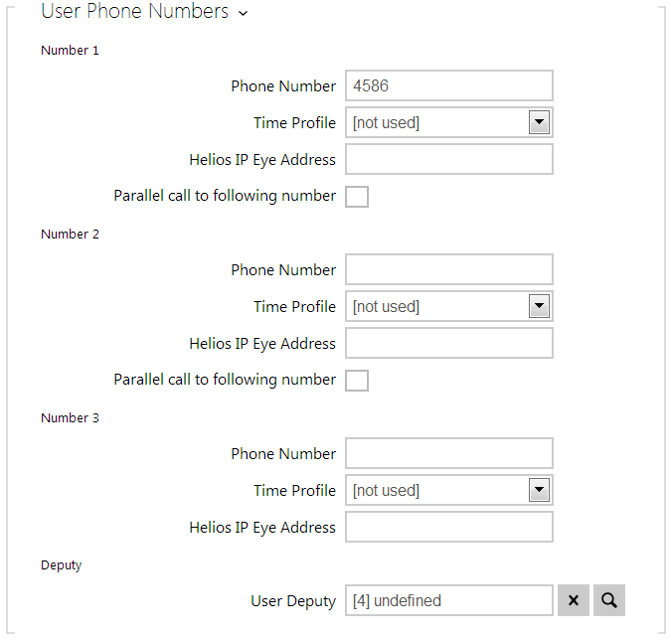
Task: Collapse the User Phone Numbers section chevron
Action: pos(244,14)
